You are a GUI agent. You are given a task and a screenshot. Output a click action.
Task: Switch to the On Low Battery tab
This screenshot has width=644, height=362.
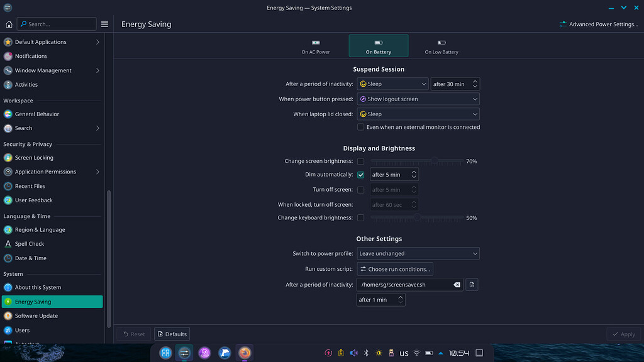[441, 45]
